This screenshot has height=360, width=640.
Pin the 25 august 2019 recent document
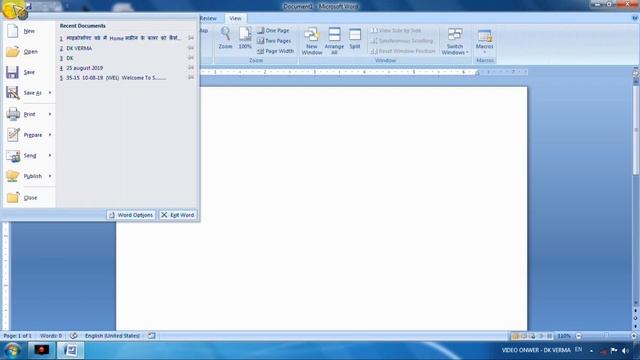click(x=191, y=68)
